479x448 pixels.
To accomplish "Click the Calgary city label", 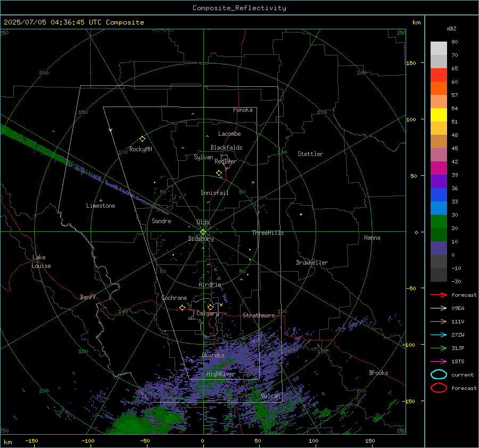I will coord(208,313).
